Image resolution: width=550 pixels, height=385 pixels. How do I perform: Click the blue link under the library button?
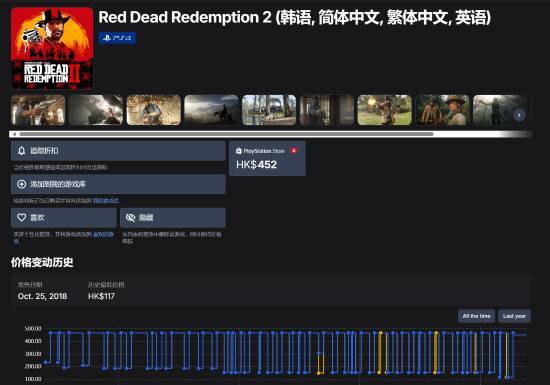coord(106,201)
